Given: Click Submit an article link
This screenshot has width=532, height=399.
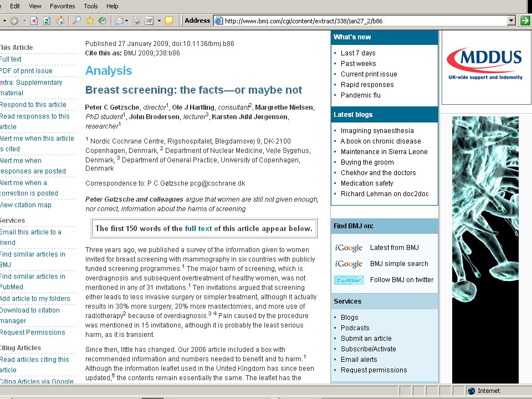Looking at the screenshot, I should (366, 338).
